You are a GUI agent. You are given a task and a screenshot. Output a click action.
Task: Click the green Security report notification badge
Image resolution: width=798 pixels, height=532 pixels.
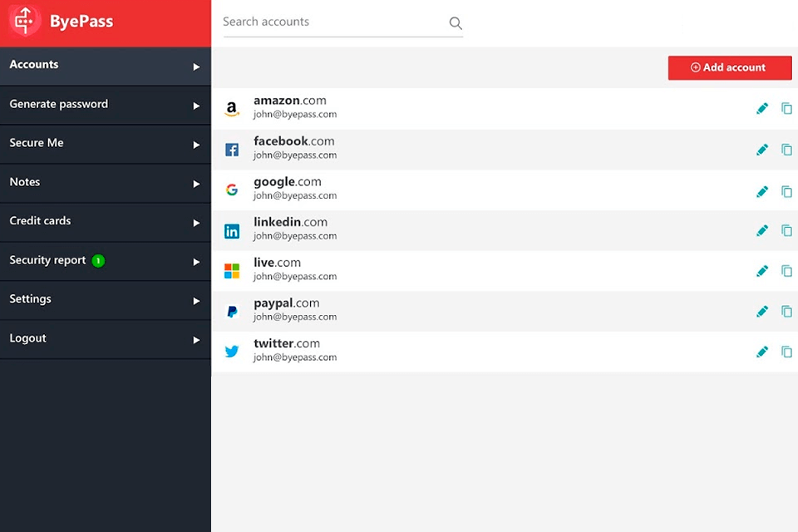pos(100,260)
